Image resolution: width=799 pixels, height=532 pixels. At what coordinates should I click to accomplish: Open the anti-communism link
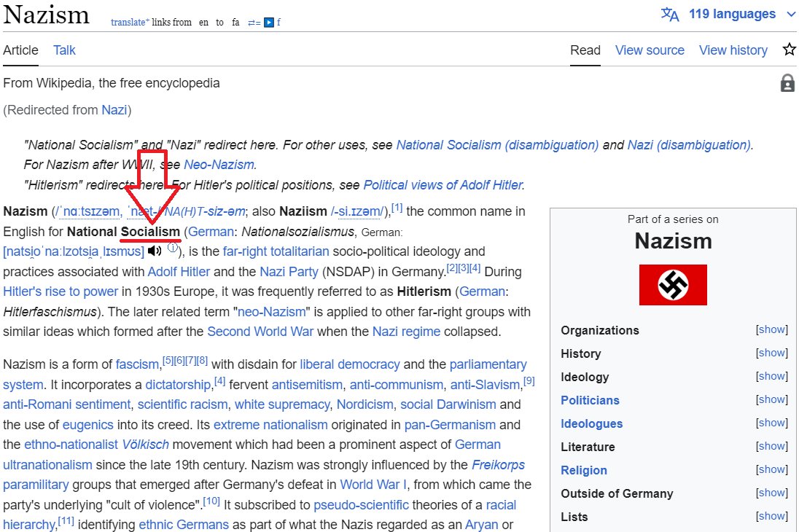pos(397,385)
